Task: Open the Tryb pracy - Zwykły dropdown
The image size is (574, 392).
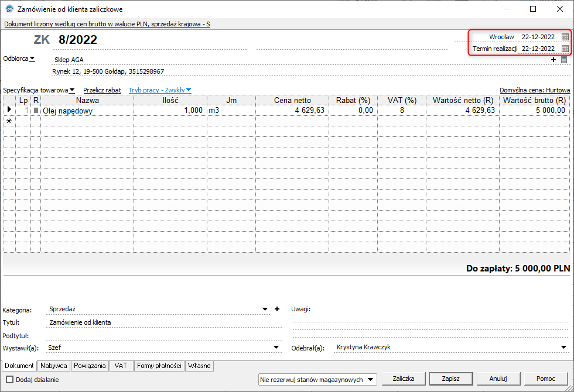Action: 159,90
